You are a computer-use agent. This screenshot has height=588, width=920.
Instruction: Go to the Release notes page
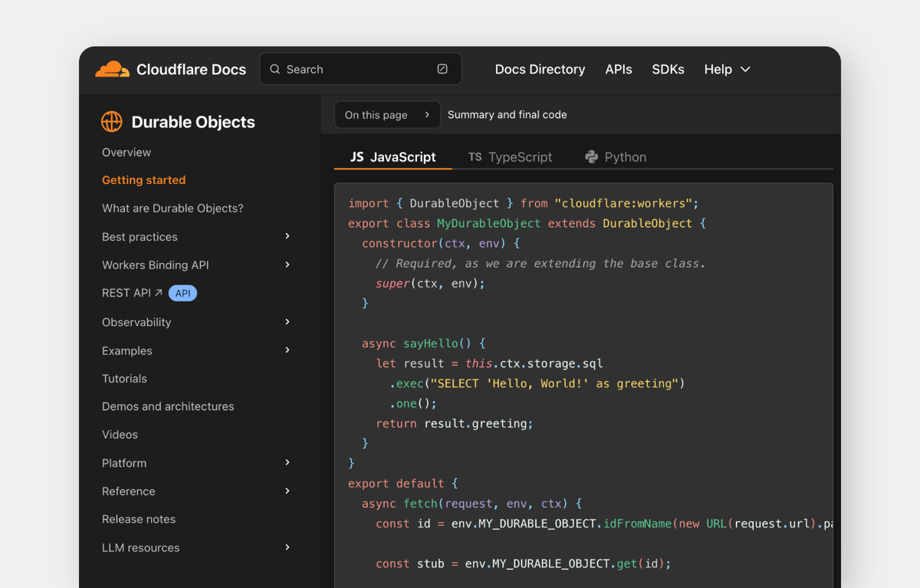139,519
